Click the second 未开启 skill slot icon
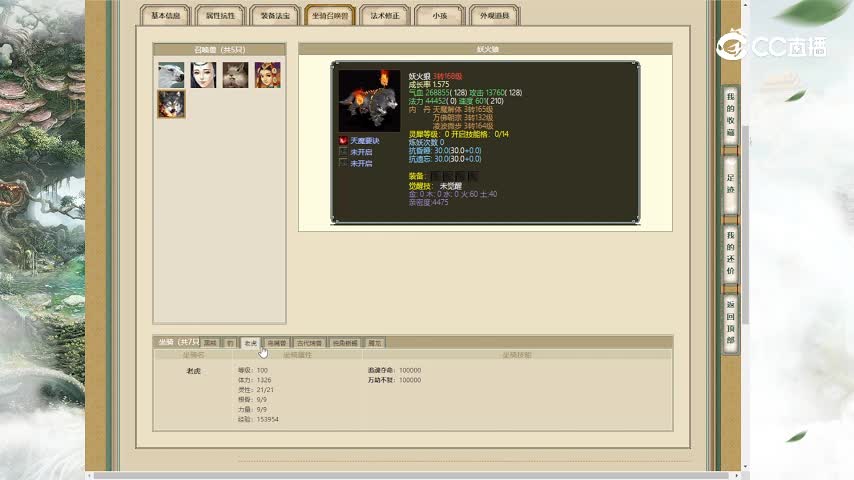This screenshot has height=480, width=854. click(x=343, y=163)
